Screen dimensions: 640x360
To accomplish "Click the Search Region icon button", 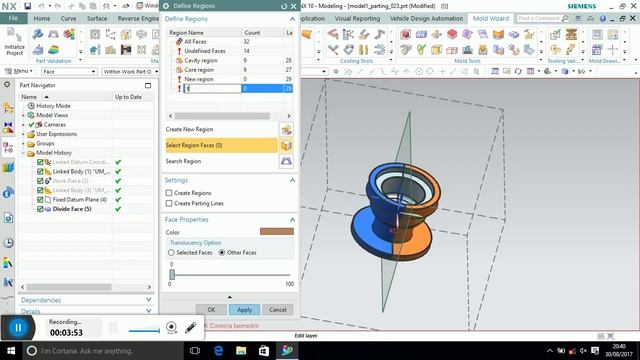I will point(286,161).
